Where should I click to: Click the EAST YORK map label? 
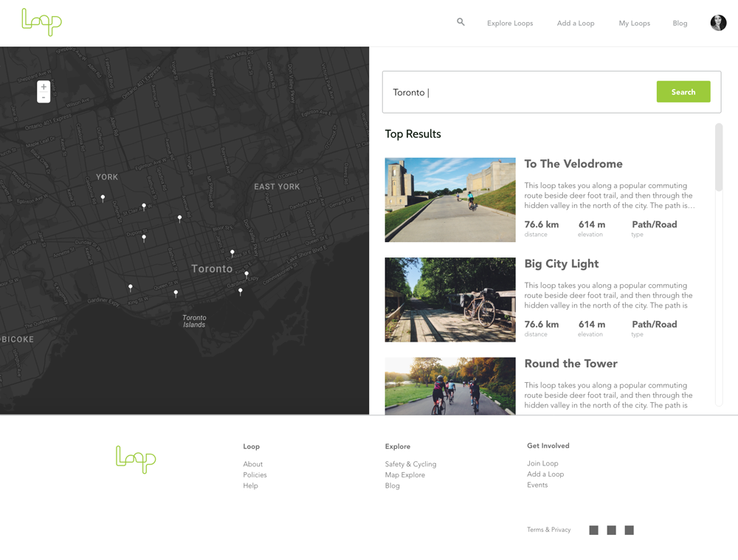point(277,187)
